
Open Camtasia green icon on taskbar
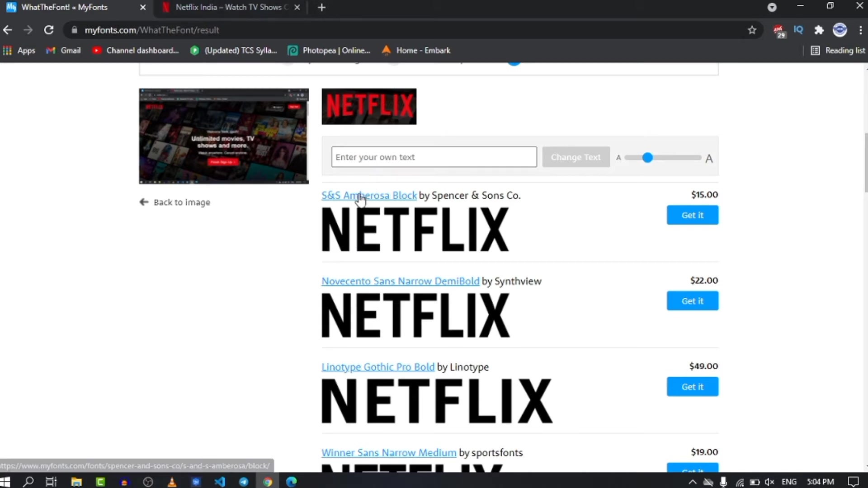pyautogui.click(x=100, y=482)
